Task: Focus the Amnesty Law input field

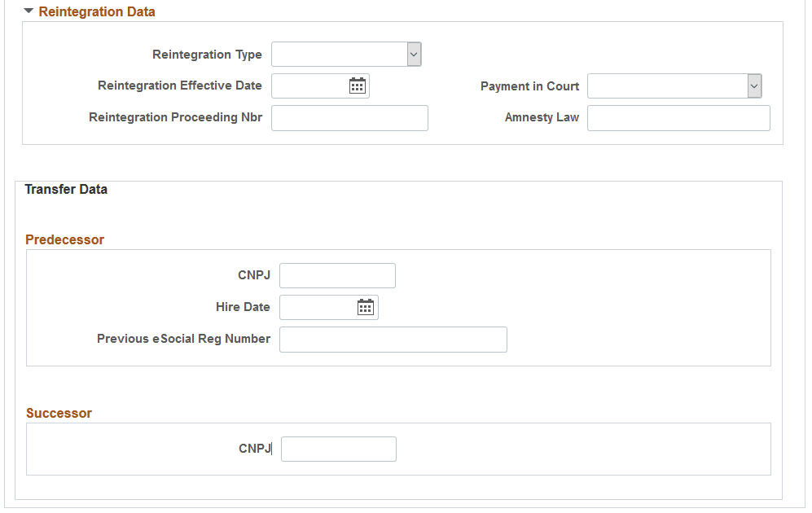Action: coord(678,118)
